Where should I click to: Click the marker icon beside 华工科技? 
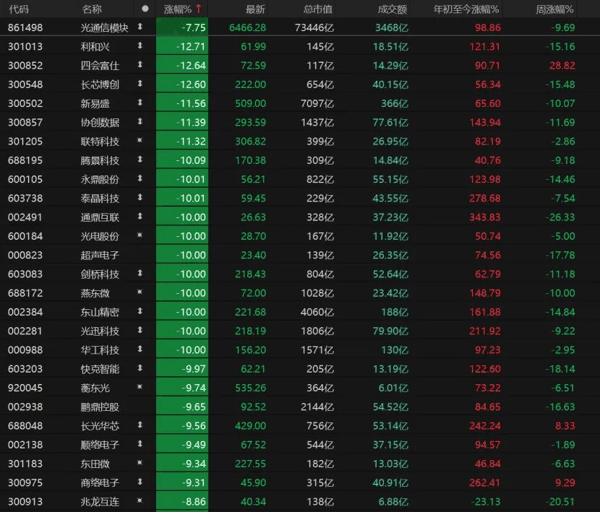click(x=140, y=349)
